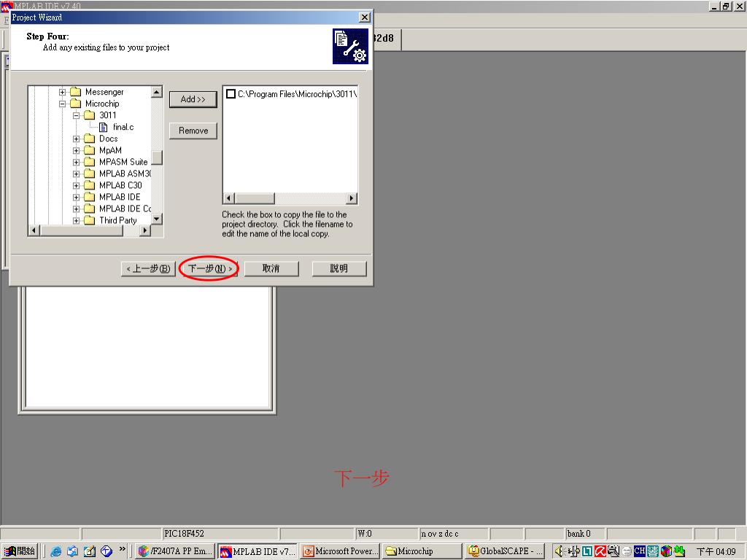Click folder tree horizontal scroll right arrow

click(145, 230)
